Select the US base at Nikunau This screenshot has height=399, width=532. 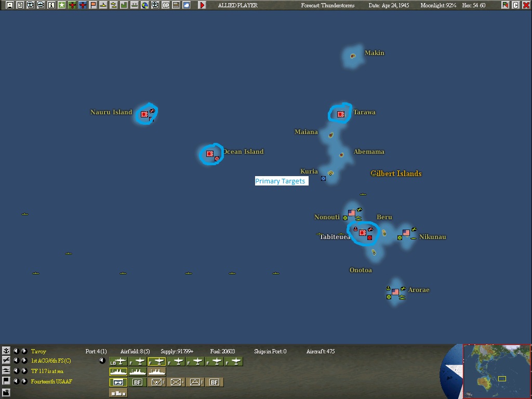point(406,233)
